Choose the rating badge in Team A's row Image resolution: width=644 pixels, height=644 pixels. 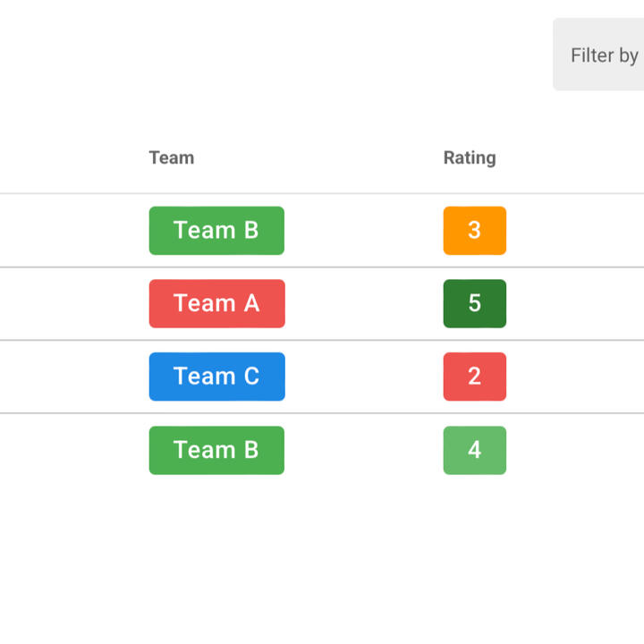[474, 303]
